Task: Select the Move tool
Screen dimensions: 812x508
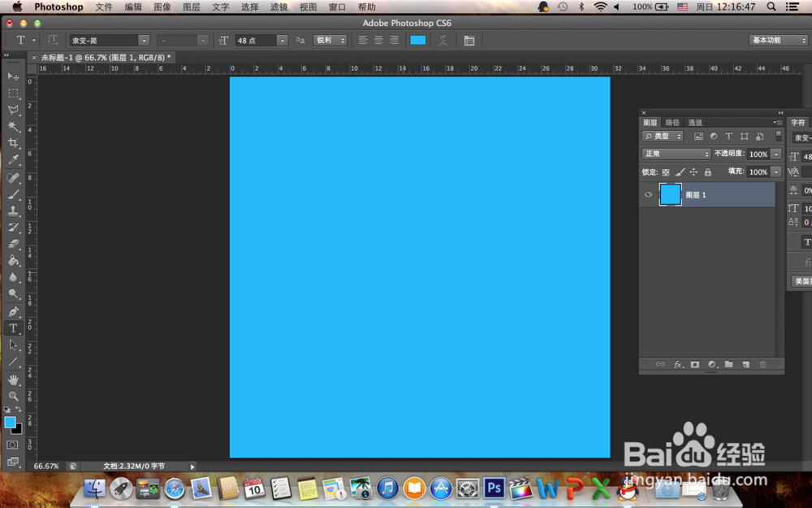Action: pos(14,76)
